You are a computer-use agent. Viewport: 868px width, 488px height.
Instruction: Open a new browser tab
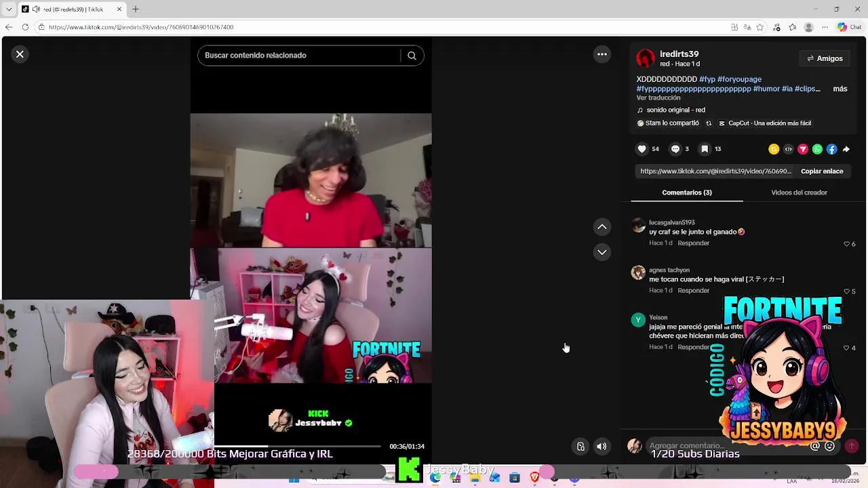(x=136, y=9)
